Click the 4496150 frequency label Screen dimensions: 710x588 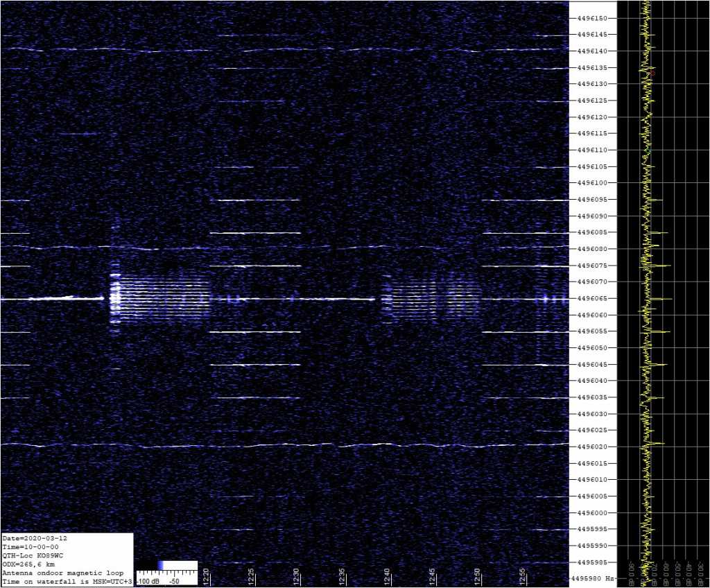(592, 19)
